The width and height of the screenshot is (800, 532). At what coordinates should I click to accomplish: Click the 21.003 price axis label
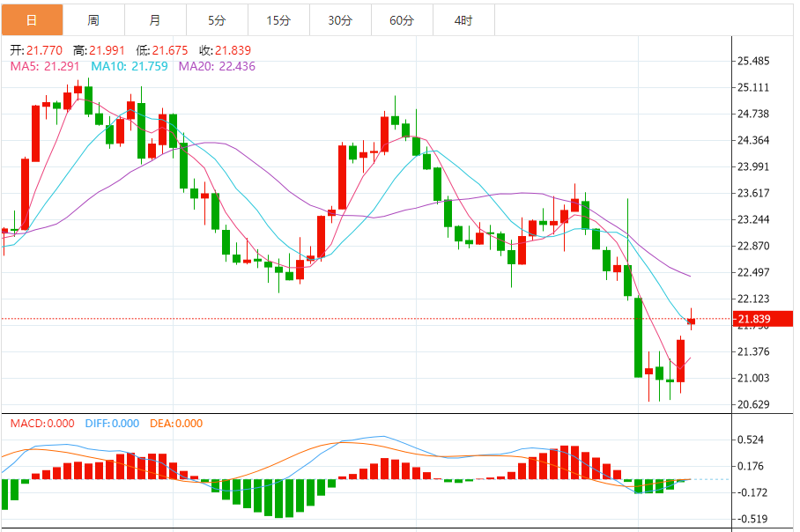coord(753,378)
